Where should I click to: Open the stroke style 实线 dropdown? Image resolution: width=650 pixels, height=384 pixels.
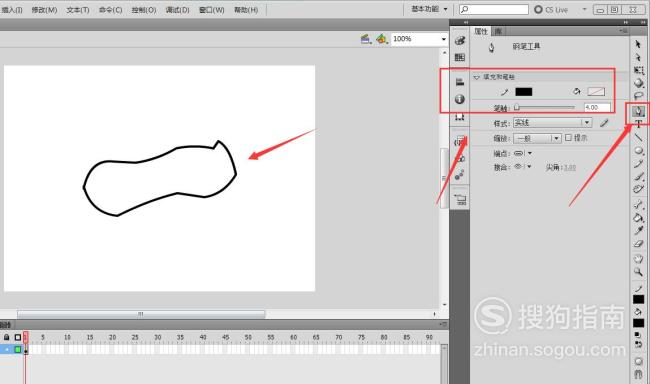click(552, 123)
